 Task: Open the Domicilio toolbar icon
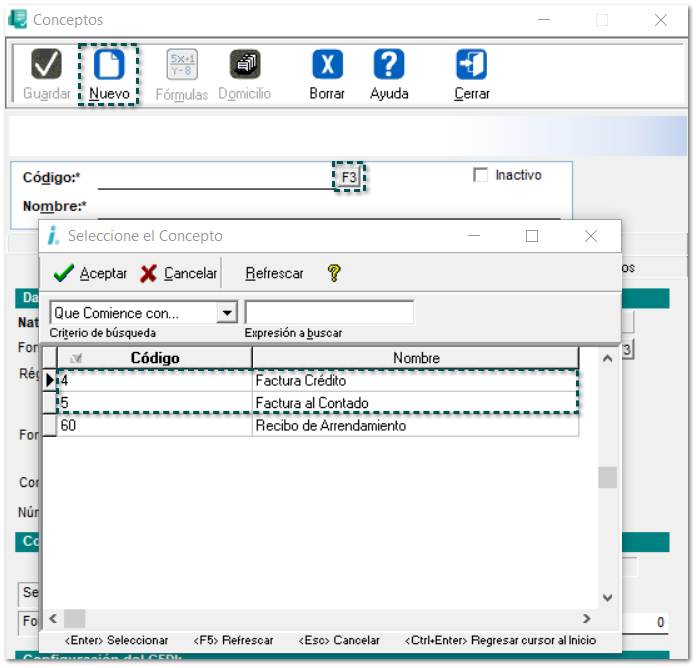[x=244, y=65]
